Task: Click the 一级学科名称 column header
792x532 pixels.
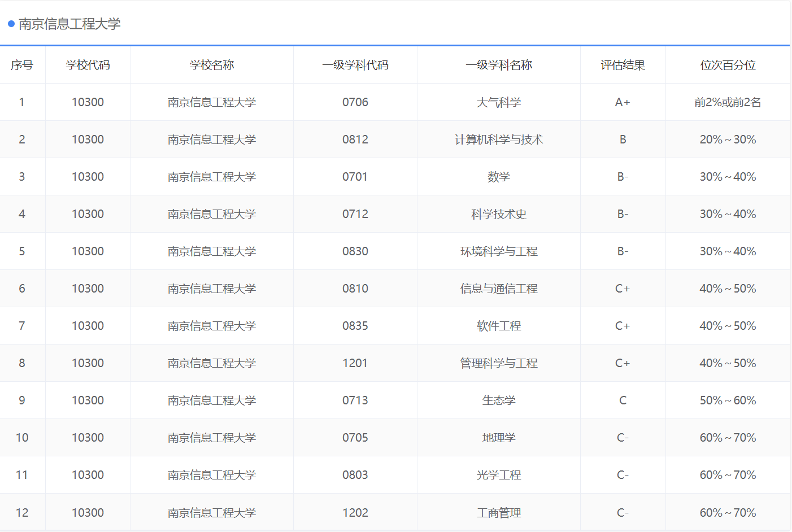Action: tap(499, 65)
